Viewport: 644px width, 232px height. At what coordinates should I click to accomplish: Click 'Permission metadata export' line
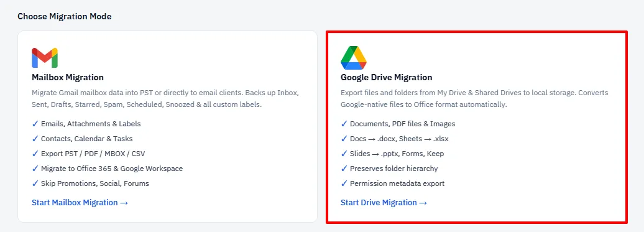[x=393, y=183]
